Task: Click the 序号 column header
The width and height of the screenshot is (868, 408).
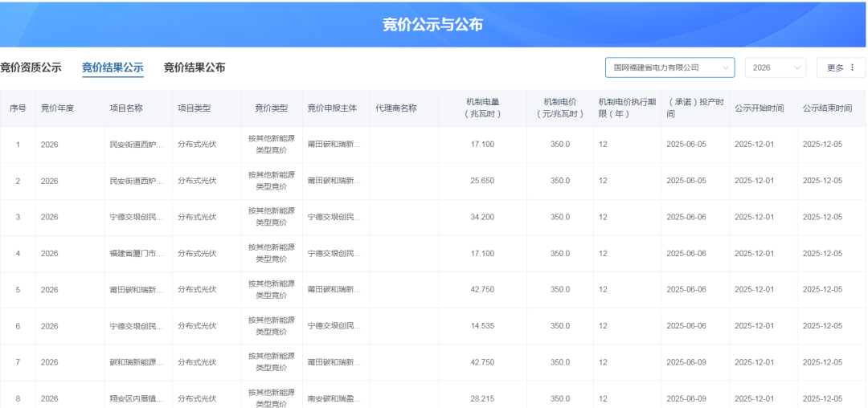Action: tap(18, 108)
